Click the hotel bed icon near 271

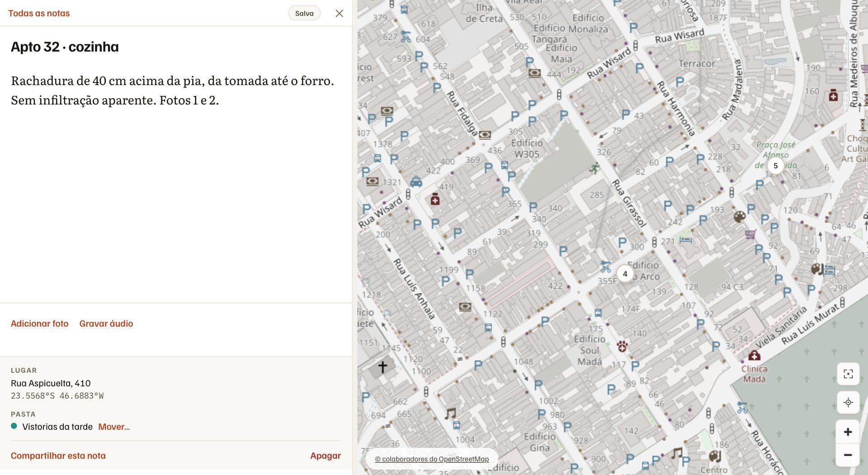click(x=686, y=240)
